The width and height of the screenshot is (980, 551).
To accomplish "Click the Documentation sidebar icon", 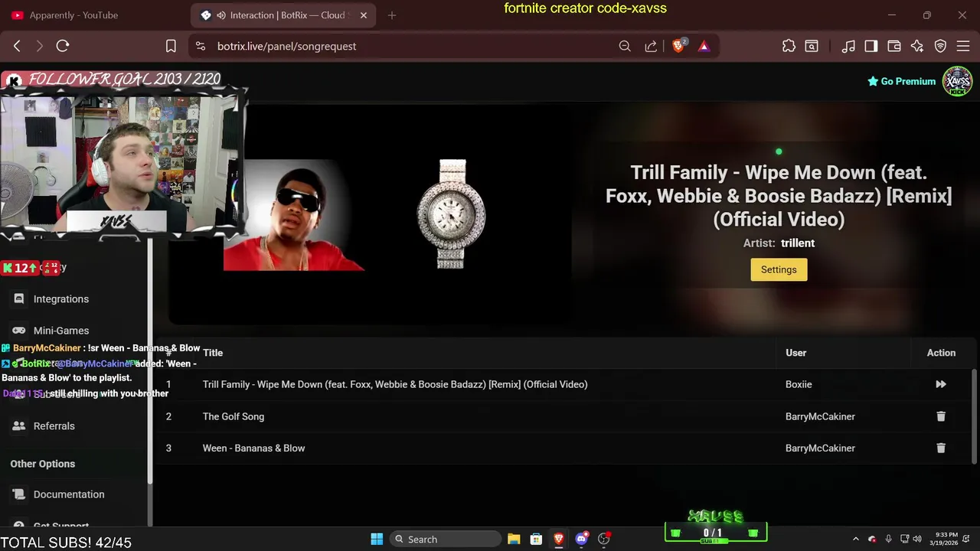I will (x=19, y=494).
